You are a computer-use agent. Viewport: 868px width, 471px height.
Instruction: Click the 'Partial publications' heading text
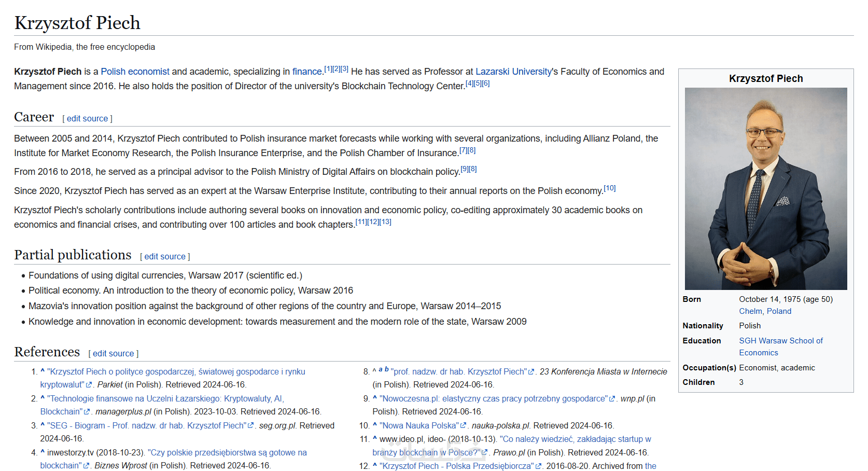tap(73, 255)
